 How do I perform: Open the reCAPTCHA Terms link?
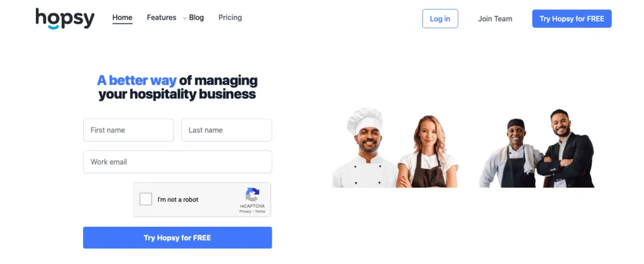point(260,211)
